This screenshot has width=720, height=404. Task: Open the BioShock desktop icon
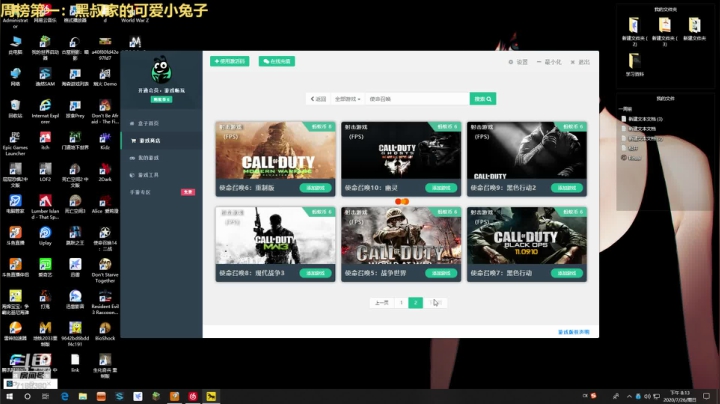(x=105, y=333)
